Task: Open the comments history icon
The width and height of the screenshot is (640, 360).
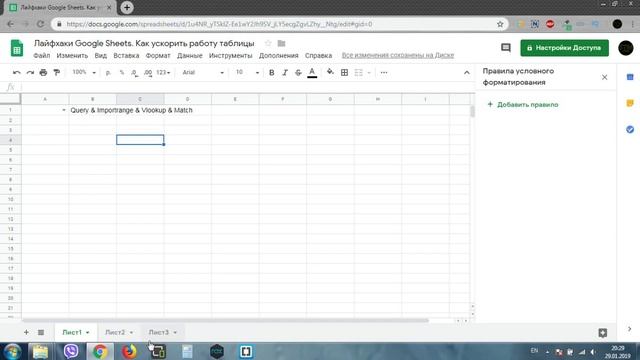Action: 506,48
